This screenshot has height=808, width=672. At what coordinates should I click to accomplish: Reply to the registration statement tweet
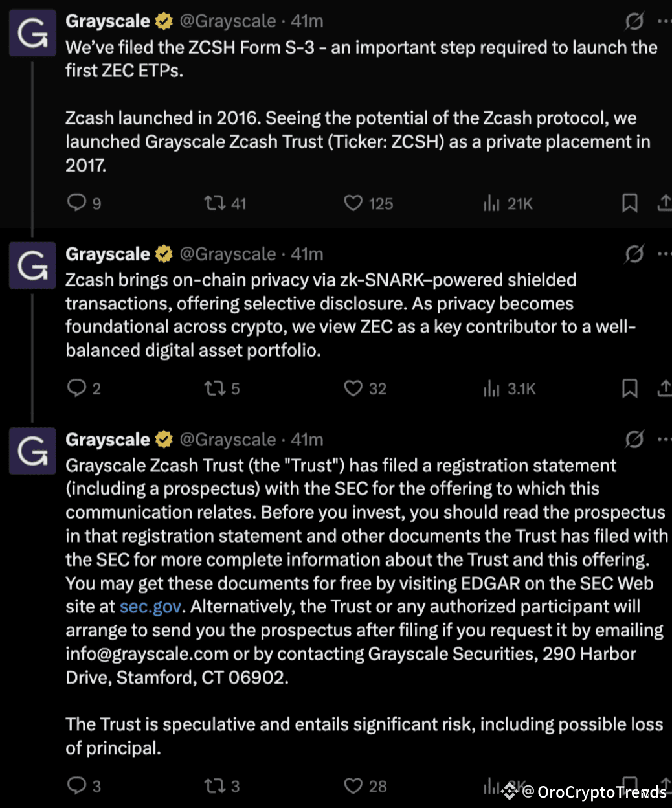pos(77,786)
